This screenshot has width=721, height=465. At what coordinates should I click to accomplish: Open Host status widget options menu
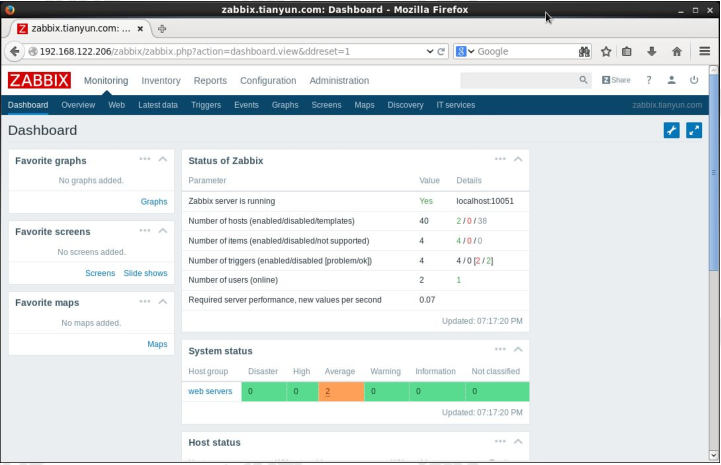point(500,442)
